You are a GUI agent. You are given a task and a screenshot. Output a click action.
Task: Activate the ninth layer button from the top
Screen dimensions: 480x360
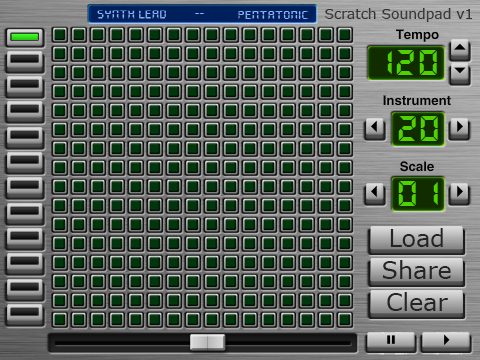click(x=25, y=239)
